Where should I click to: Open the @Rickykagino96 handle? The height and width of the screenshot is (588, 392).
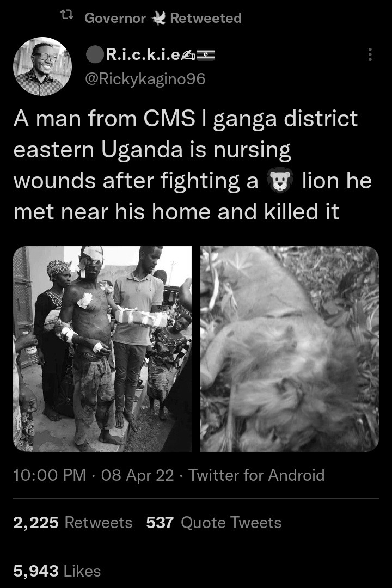[145, 79]
